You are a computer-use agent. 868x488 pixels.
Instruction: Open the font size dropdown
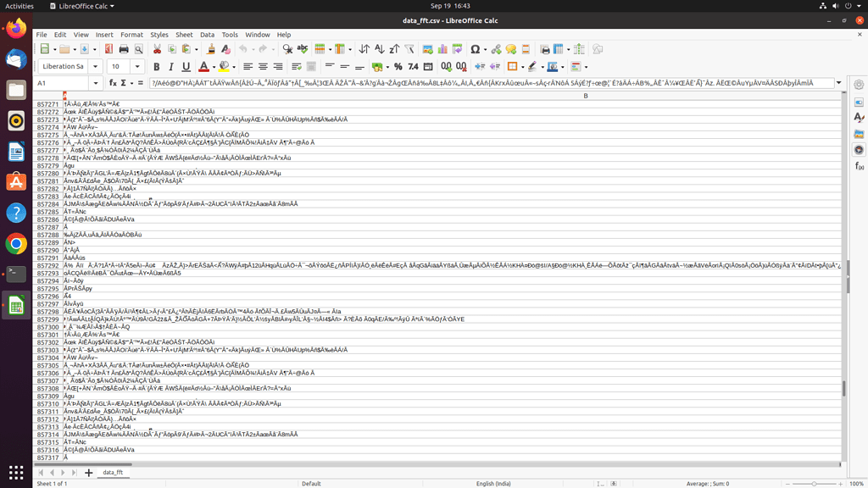click(136, 65)
